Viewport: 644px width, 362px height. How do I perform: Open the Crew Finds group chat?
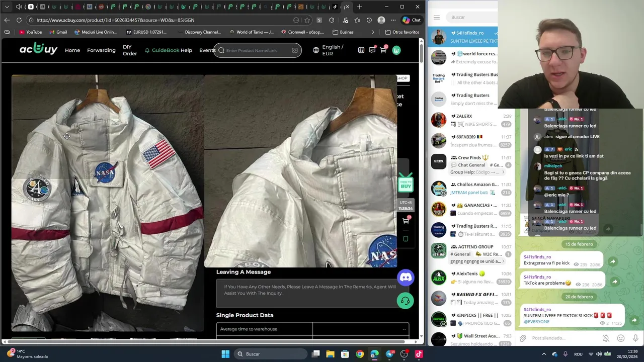pyautogui.click(x=470, y=165)
